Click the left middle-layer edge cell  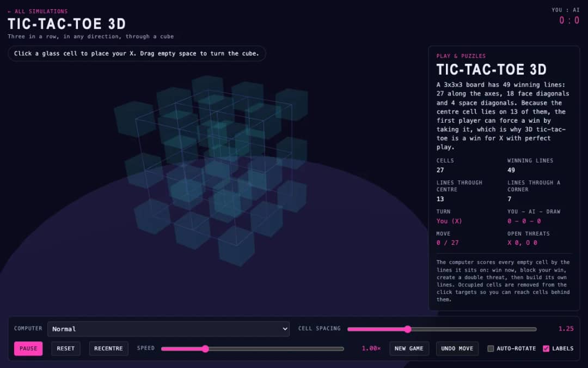(144, 170)
